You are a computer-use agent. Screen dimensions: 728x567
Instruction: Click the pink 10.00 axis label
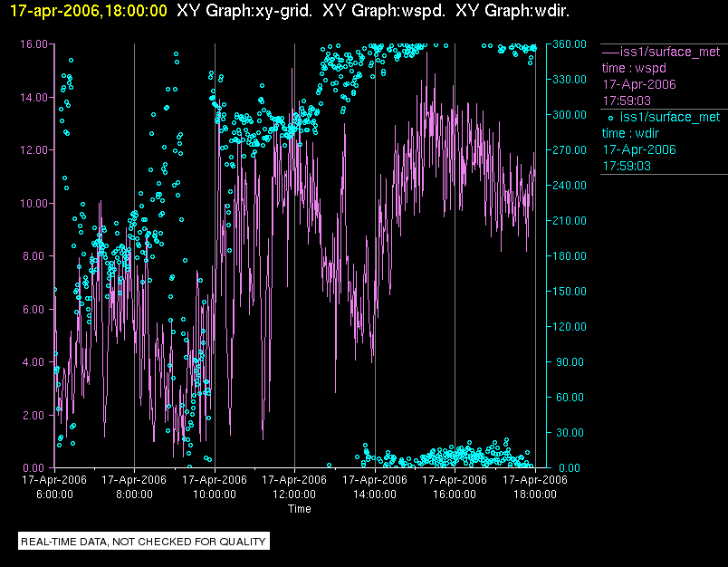[x=34, y=204]
